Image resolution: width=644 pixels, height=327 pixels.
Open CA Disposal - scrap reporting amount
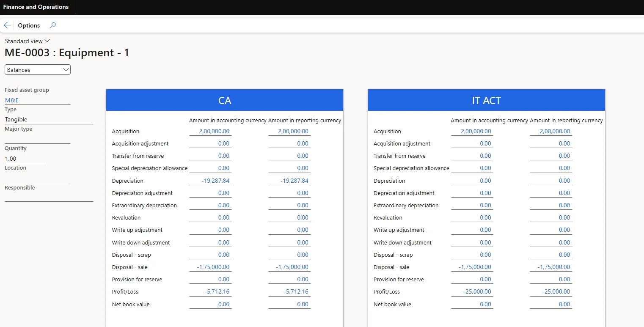(289, 255)
